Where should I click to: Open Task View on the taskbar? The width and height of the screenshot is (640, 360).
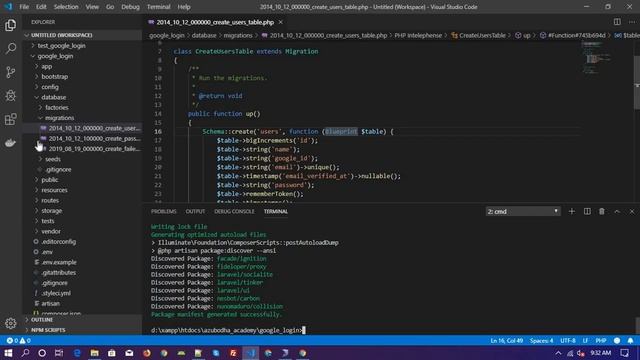tap(59, 353)
